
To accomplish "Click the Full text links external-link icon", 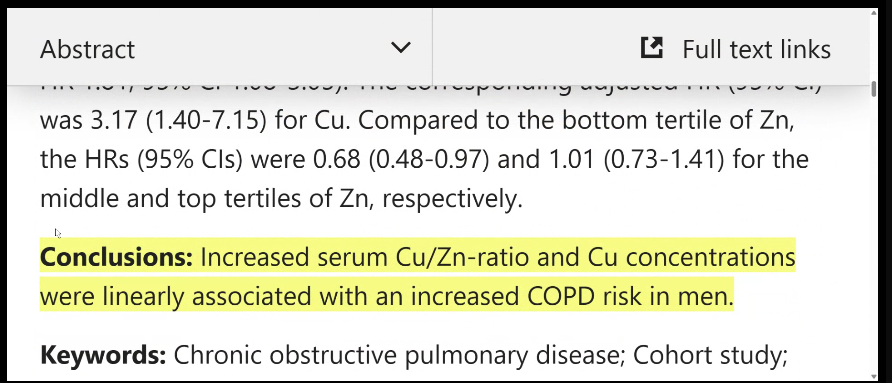I will pyautogui.click(x=651, y=48).
